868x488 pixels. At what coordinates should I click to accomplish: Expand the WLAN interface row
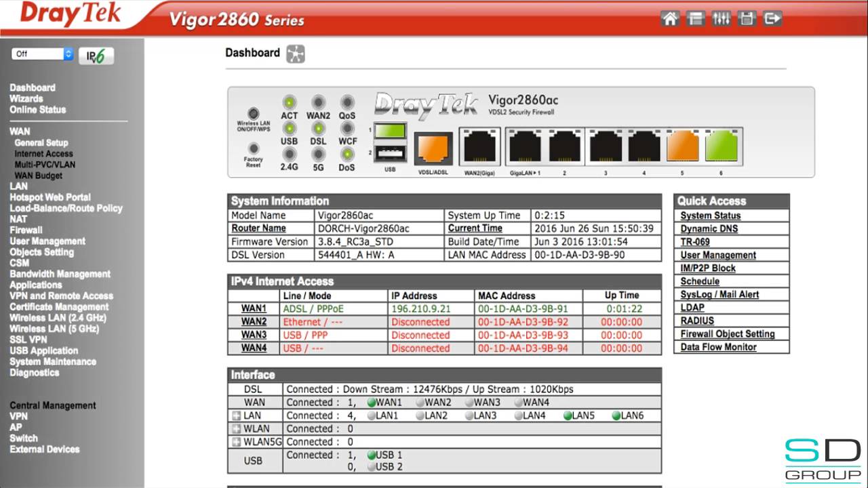point(236,429)
